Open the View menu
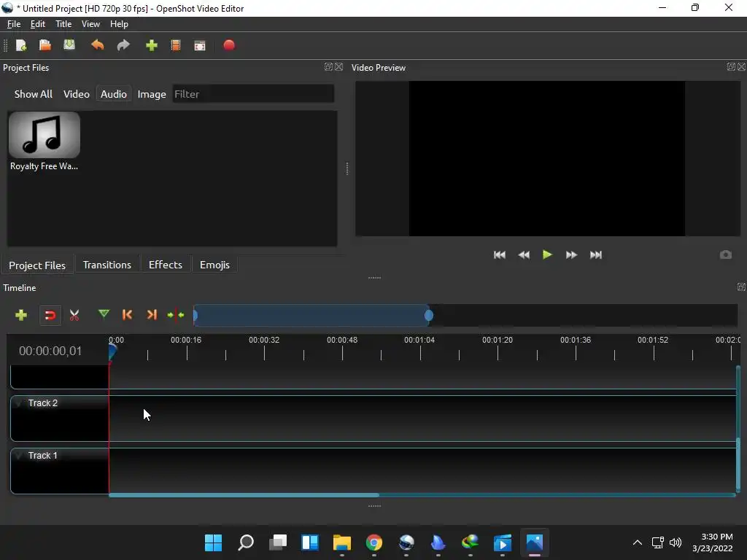 [x=90, y=24]
